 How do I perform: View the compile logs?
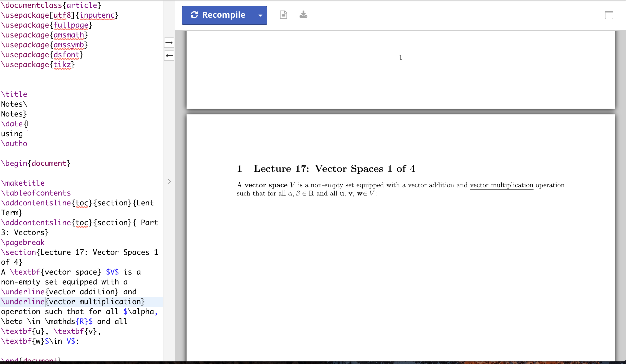[x=283, y=15]
